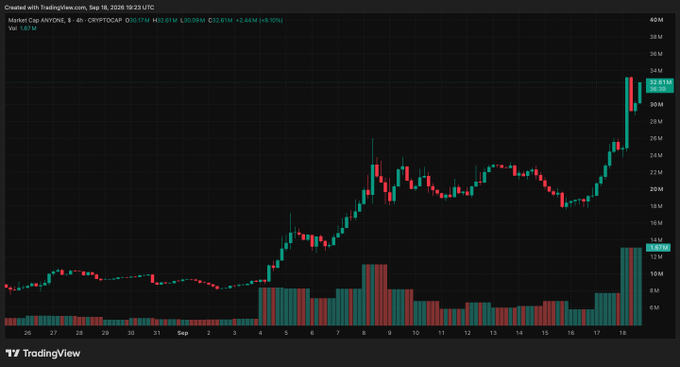Viewport: 680px width, 367px height.
Task: Click the '12M' price axis label
Action: [656, 257]
